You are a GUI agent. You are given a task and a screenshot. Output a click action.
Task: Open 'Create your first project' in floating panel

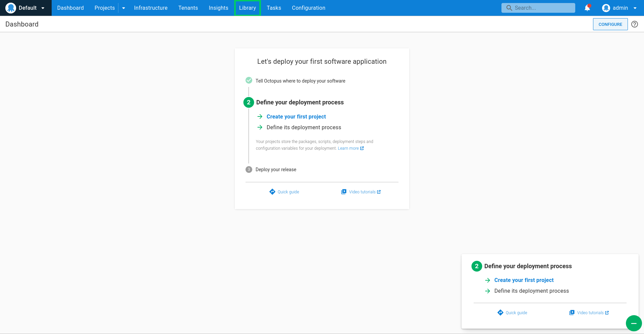pos(524,280)
